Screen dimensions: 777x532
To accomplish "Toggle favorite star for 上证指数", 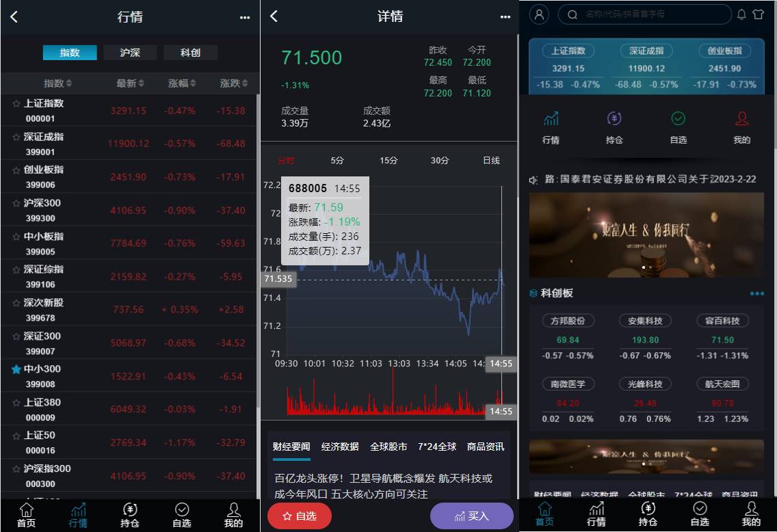I will [x=16, y=103].
